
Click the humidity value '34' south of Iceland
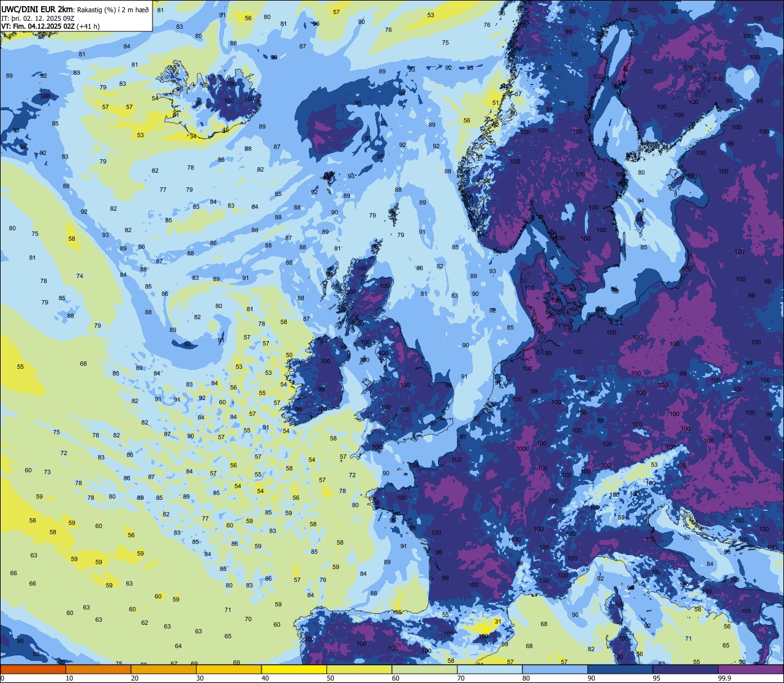click(193, 136)
